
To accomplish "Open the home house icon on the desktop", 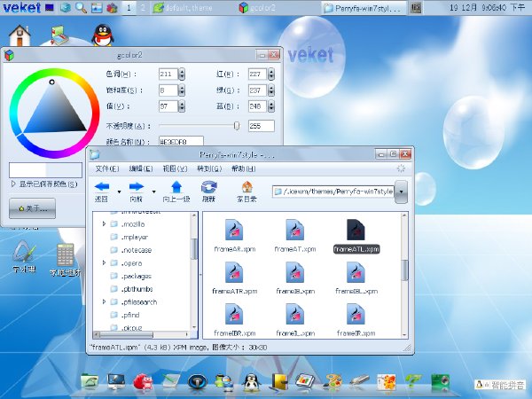I will pos(20,35).
